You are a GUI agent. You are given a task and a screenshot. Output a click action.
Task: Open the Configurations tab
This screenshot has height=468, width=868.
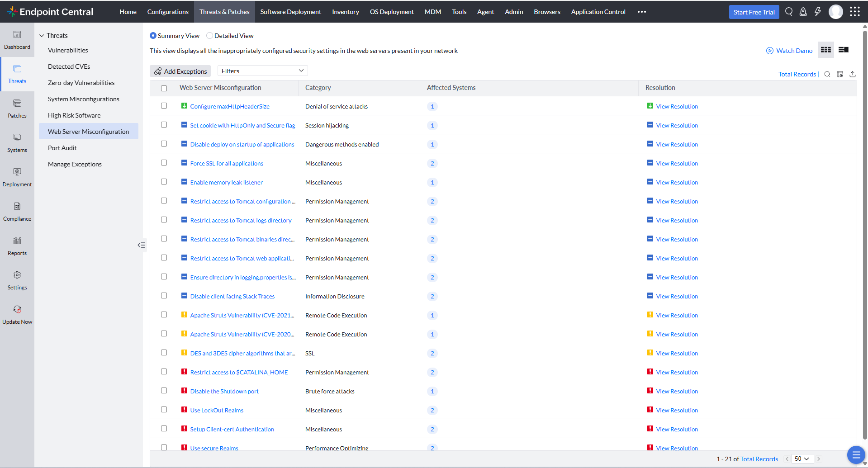[x=168, y=12]
